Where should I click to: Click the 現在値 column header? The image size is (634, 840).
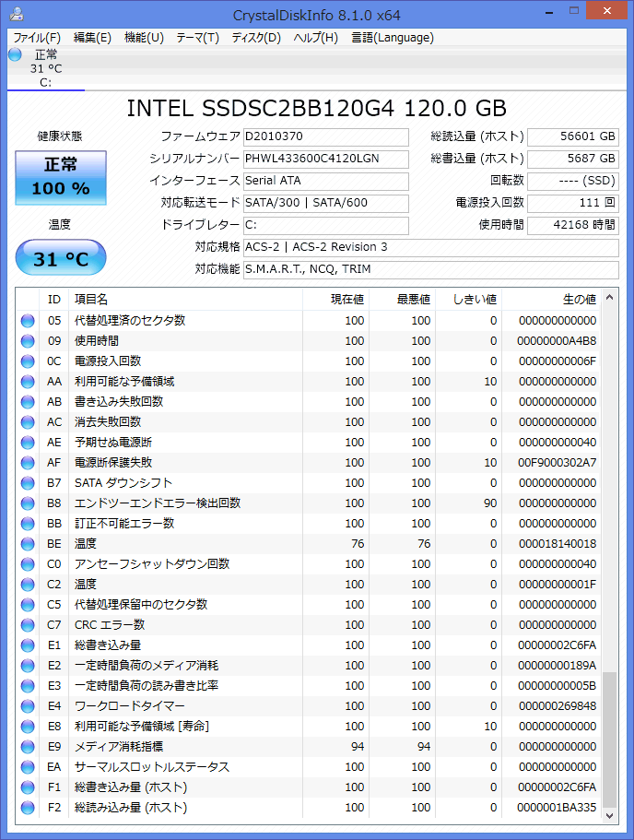pyautogui.click(x=335, y=300)
